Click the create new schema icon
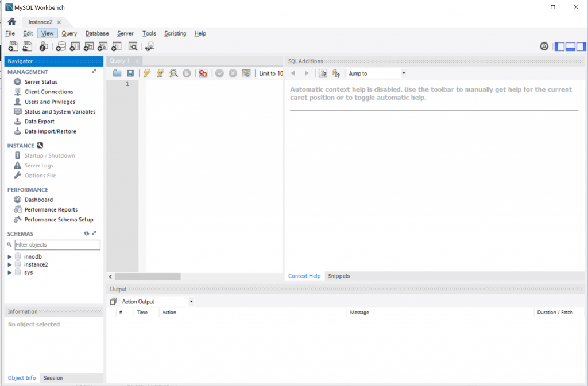The image size is (588, 386). point(60,46)
